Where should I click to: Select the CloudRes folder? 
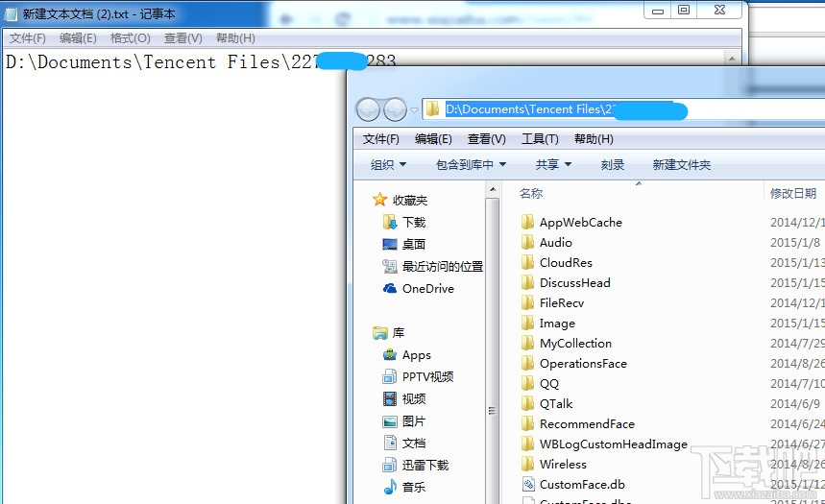click(566, 262)
